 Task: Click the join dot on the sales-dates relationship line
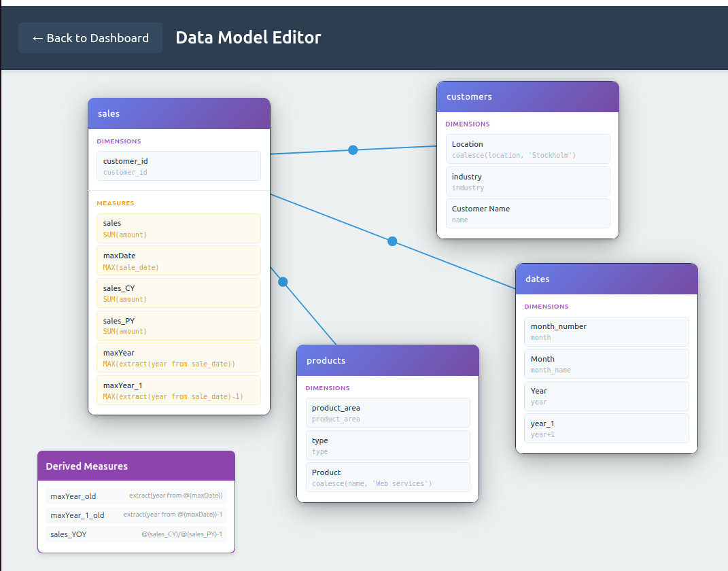click(x=392, y=241)
